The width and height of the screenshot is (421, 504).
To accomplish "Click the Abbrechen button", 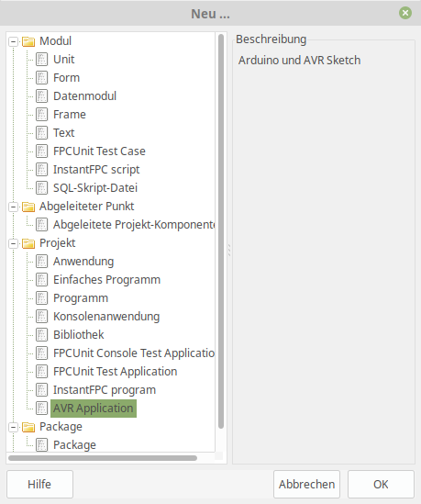I will 306,484.
